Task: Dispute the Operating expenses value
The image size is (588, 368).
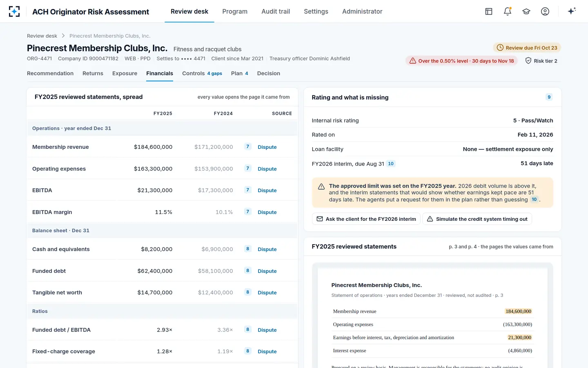Action: coord(267,169)
